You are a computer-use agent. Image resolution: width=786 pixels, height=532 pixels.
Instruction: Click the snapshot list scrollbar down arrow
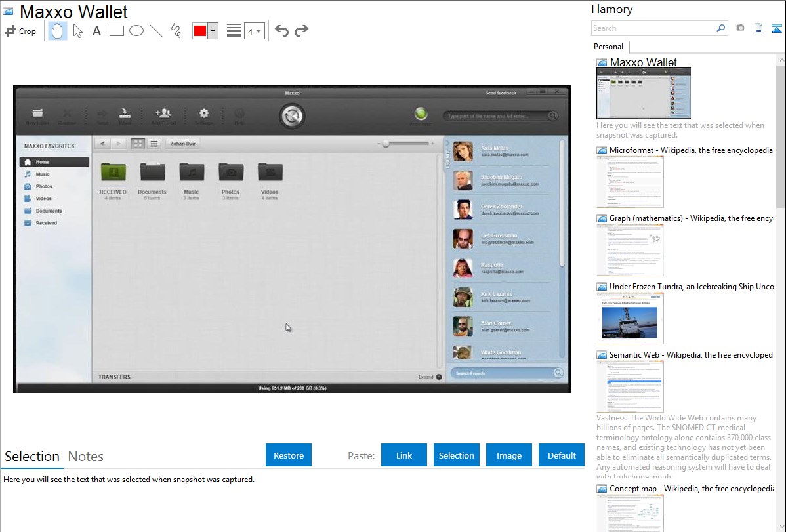[781, 527]
